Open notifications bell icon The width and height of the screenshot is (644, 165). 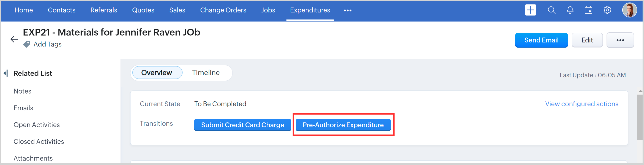[x=570, y=10]
